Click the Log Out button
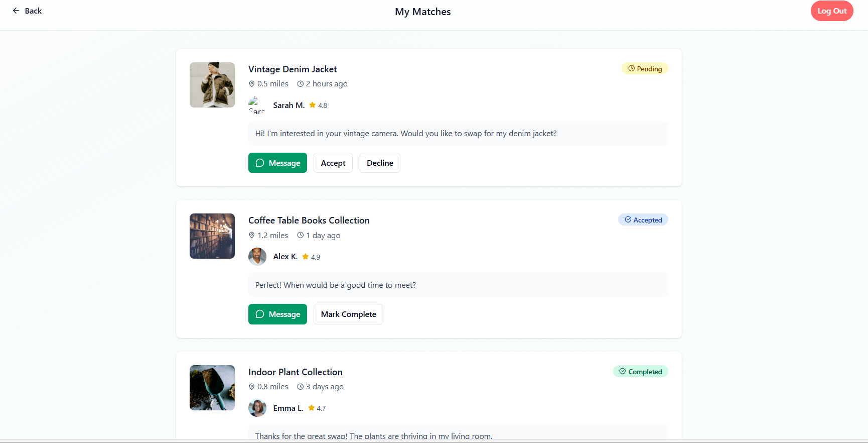 coord(832,11)
